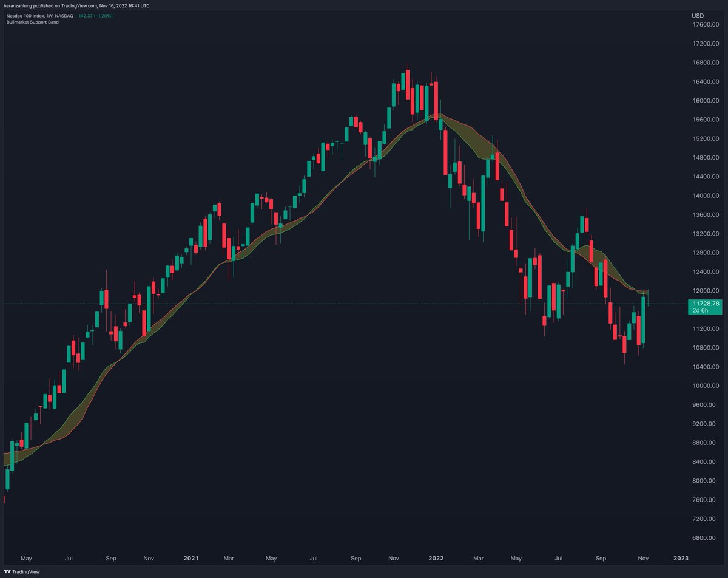
Task: Click the 14400.00 price axis label
Action: tap(707, 177)
